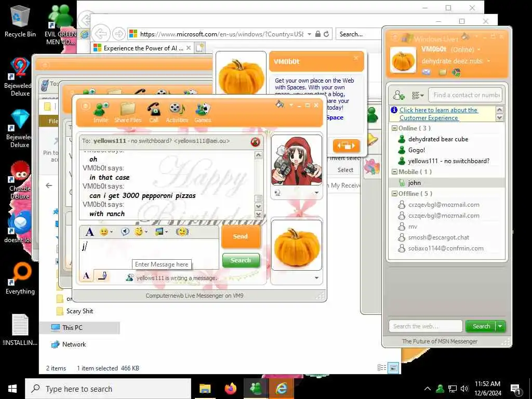
Task: Click Internet Explorer refresh icon
Action: point(326,34)
